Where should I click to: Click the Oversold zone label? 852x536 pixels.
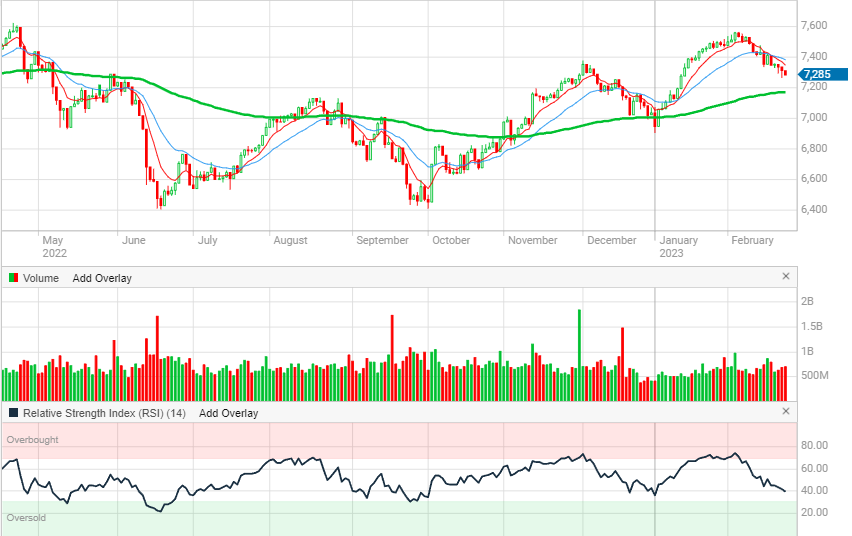point(27,518)
